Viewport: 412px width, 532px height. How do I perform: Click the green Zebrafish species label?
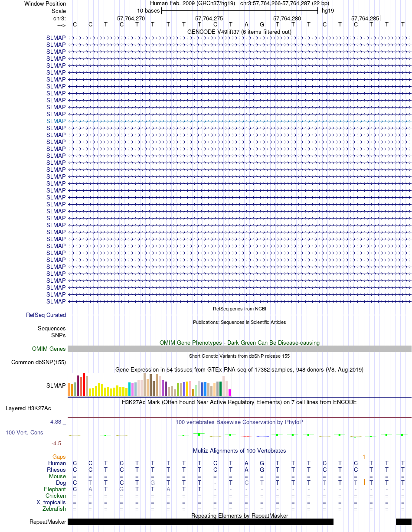click(x=54, y=509)
